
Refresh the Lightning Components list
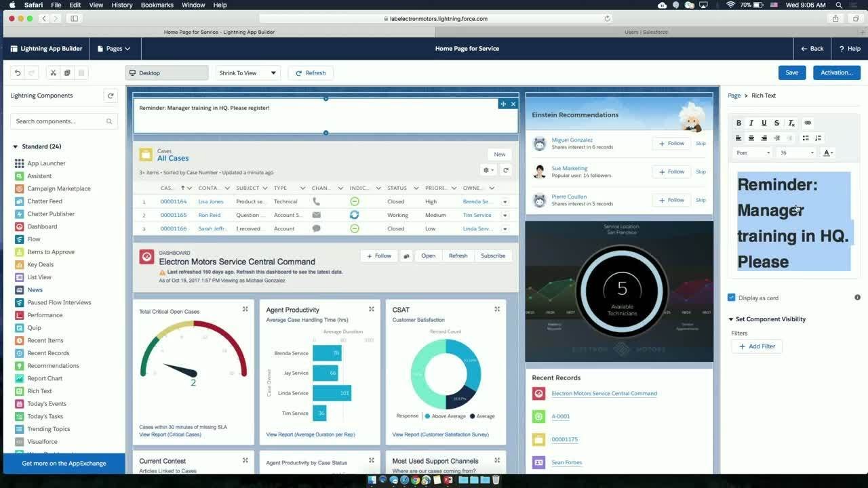pos(111,96)
